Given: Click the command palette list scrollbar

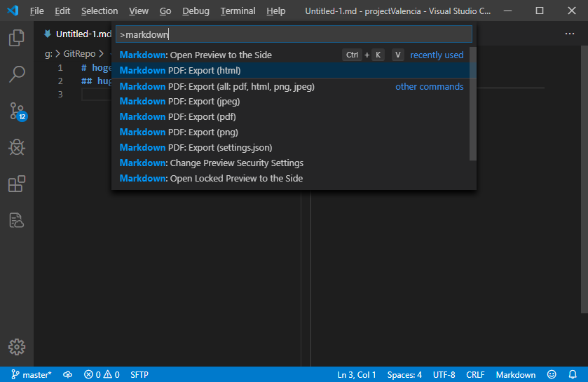Looking at the screenshot, I should [x=473, y=104].
